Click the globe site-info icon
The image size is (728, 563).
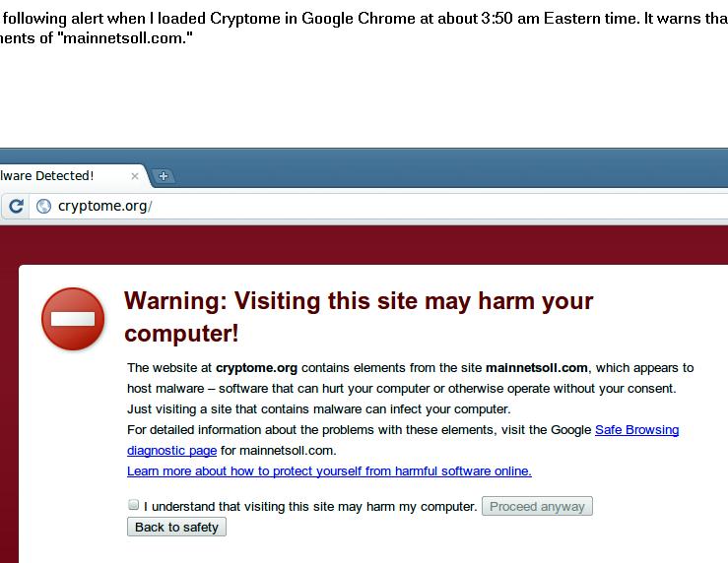pyautogui.click(x=43, y=206)
